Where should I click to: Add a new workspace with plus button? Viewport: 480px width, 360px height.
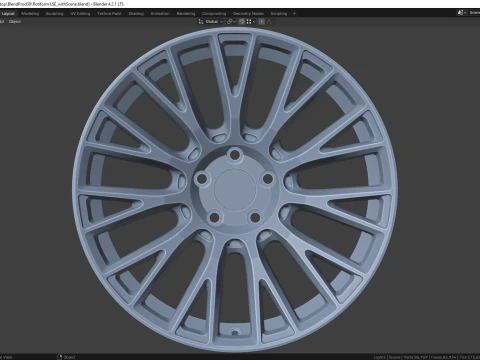[294, 14]
